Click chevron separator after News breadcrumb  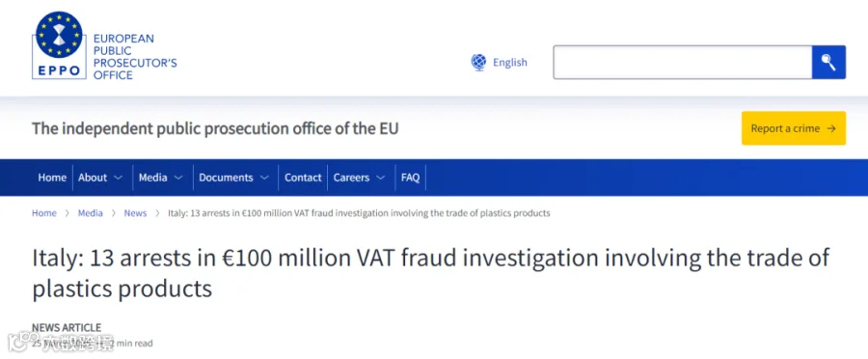(157, 213)
